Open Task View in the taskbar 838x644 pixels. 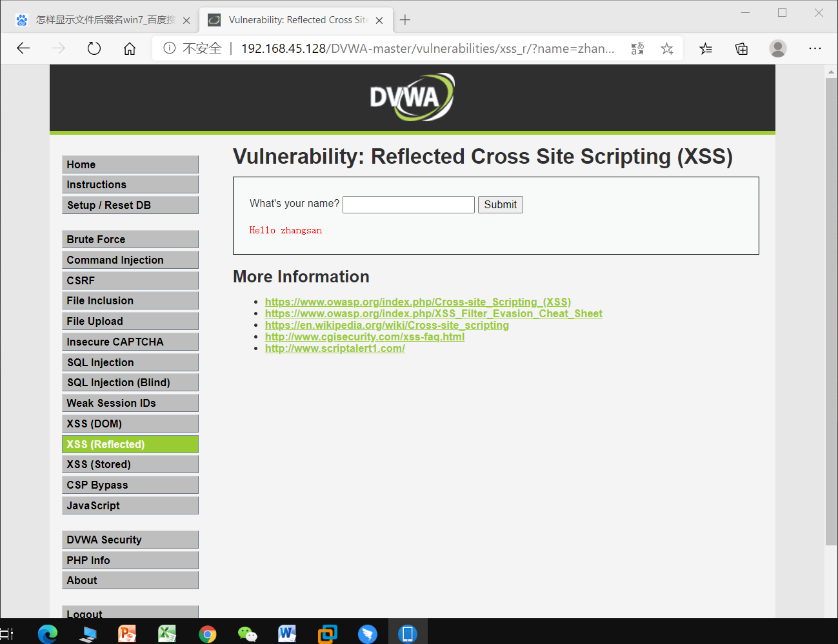click(x=7, y=634)
